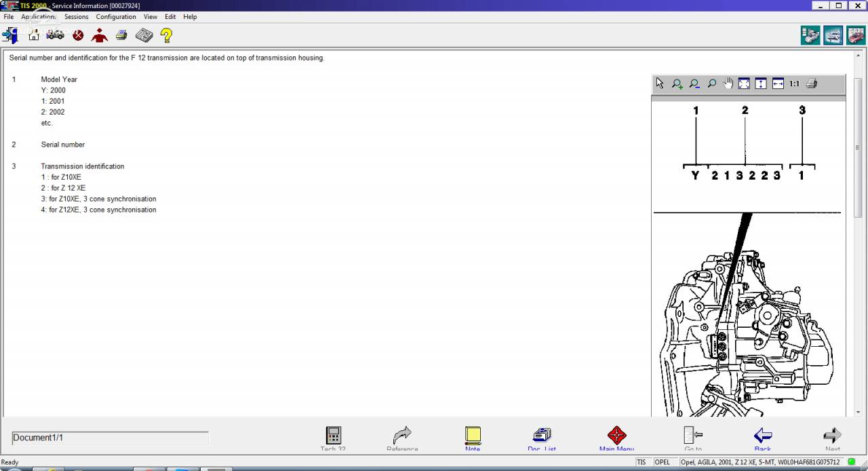Click the Ready status text
Viewport: 868px width, 471px height.
10,462
